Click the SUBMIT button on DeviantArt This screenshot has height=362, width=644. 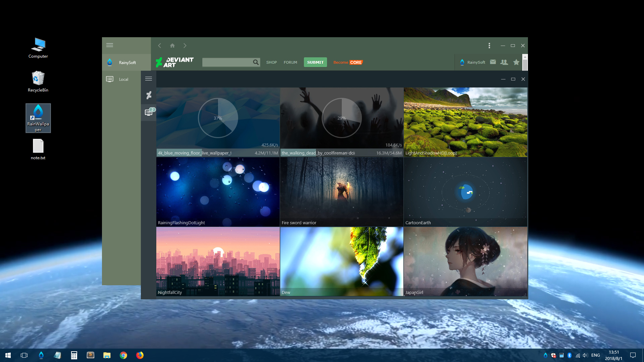[315, 62]
